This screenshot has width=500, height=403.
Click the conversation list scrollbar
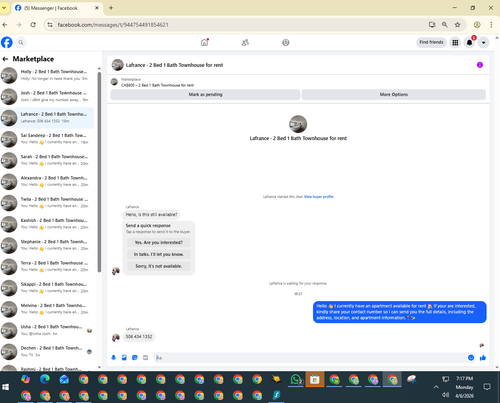pos(99,172)
